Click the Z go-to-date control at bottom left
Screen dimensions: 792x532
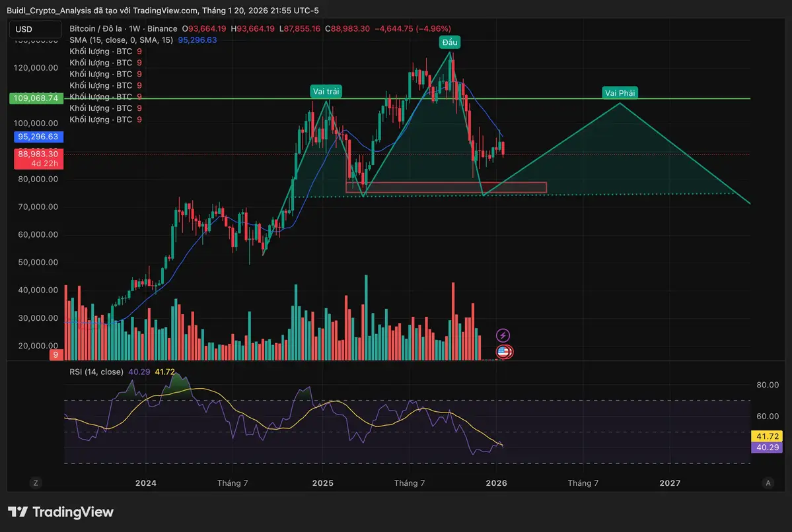coord(35,482)
